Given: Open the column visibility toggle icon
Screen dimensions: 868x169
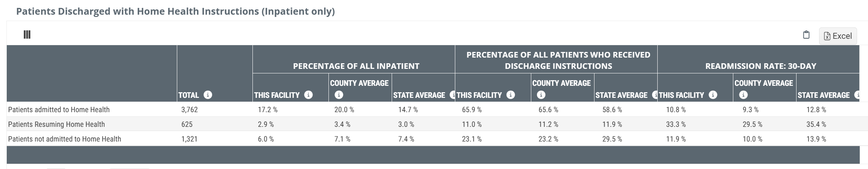Looking at the screenshot, I should (x=27, y=35).
